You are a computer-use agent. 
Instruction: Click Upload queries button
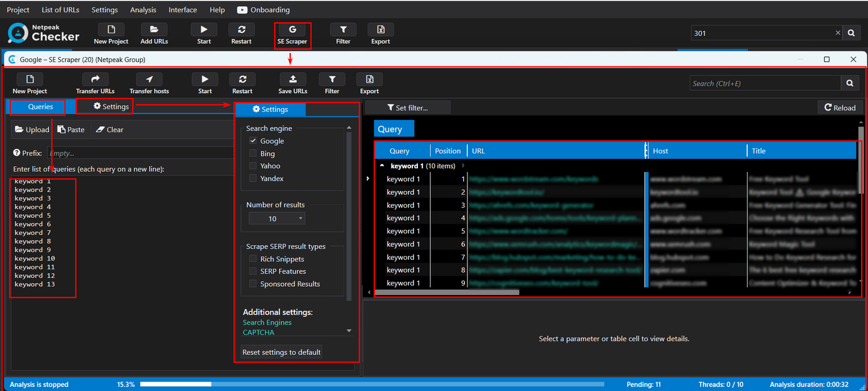point(32,130)
